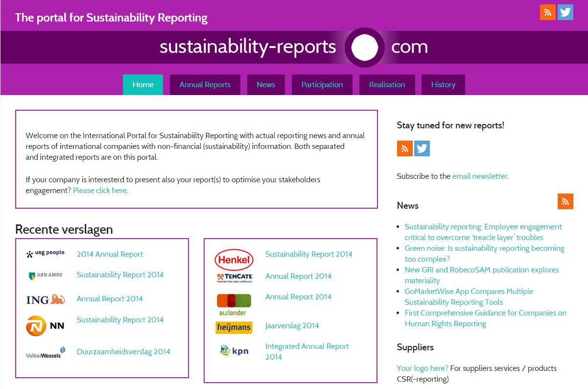Image resolution: width=588 pixels, height=389 pixels.
Task: Click the Twitter icon in the sidebar
Action: pyautogui.click(x=422, y=148)
